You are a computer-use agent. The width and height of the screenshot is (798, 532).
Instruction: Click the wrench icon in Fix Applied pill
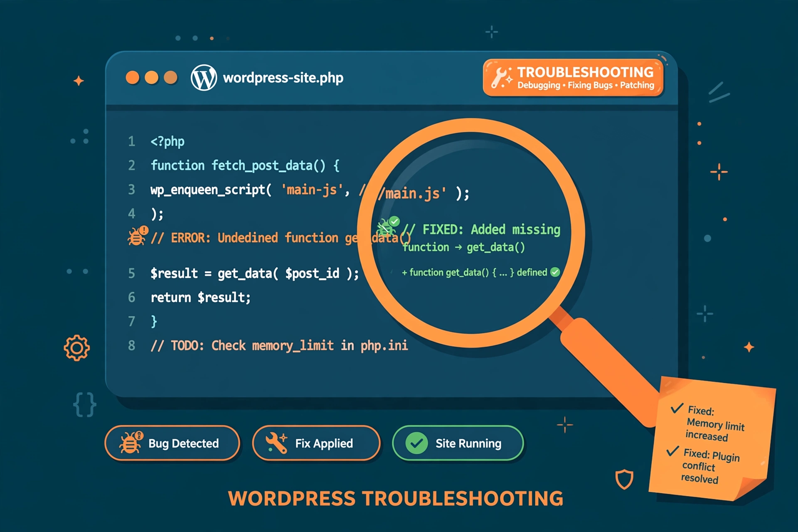[276, 443]
